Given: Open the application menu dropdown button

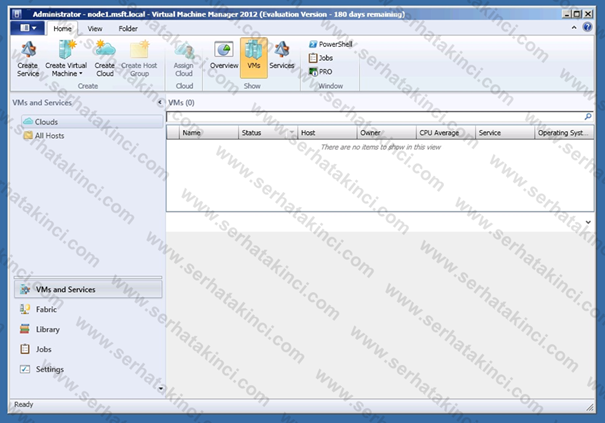Looking at the screenshot, I should coord(27,28).
